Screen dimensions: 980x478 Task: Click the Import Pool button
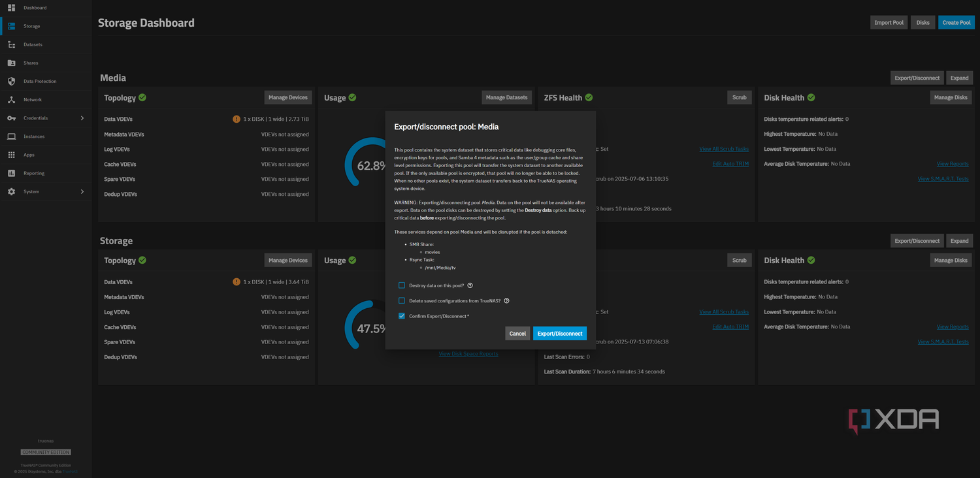coord(889,22)
